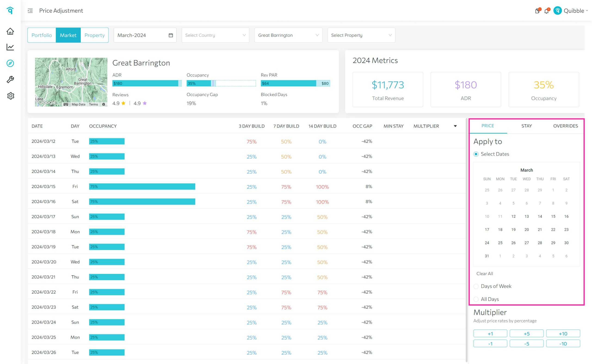Open the compass explore sidebar icon
This screenshot has width=592, height=364.
10,63
